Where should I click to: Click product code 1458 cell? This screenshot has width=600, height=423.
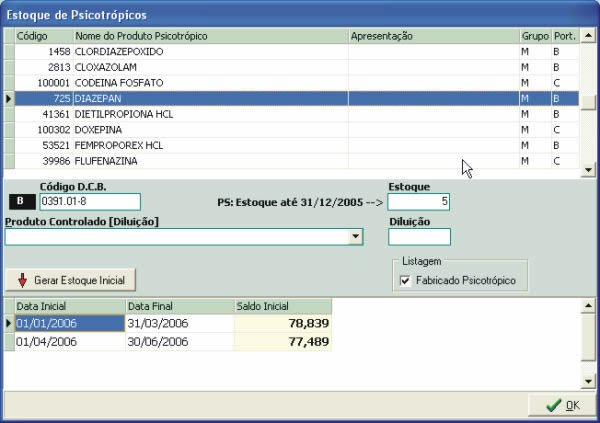44,52
